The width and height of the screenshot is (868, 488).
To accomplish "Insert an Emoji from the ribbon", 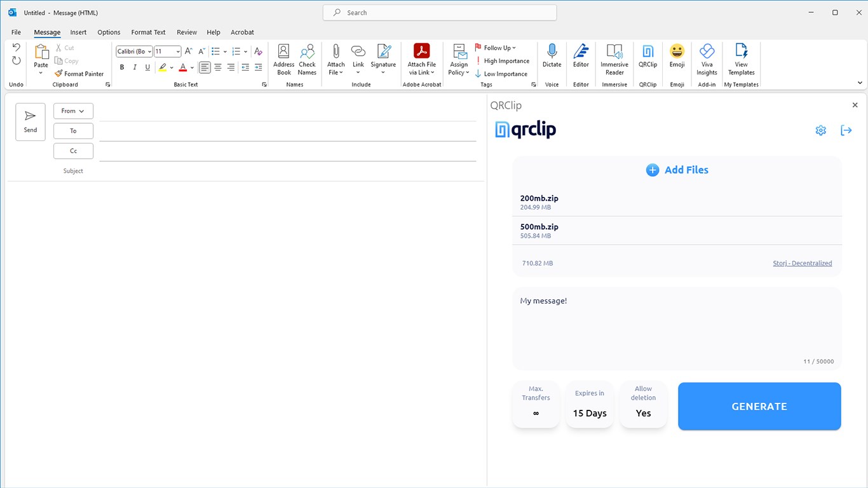I will point(677,57).
